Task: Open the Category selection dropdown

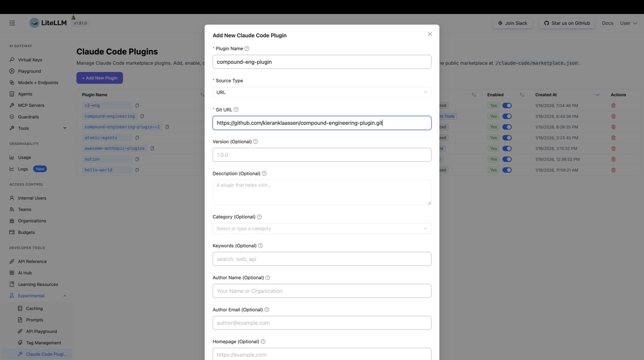Action: 322,229
